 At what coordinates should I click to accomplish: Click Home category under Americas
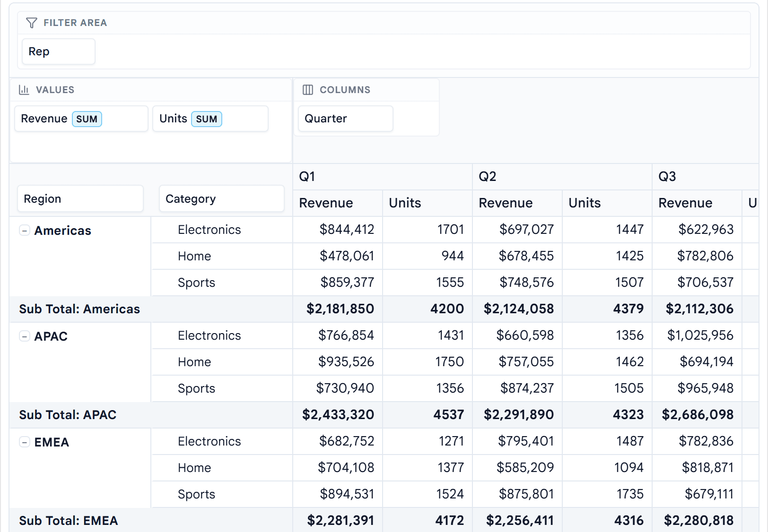(x=194, y=256)
